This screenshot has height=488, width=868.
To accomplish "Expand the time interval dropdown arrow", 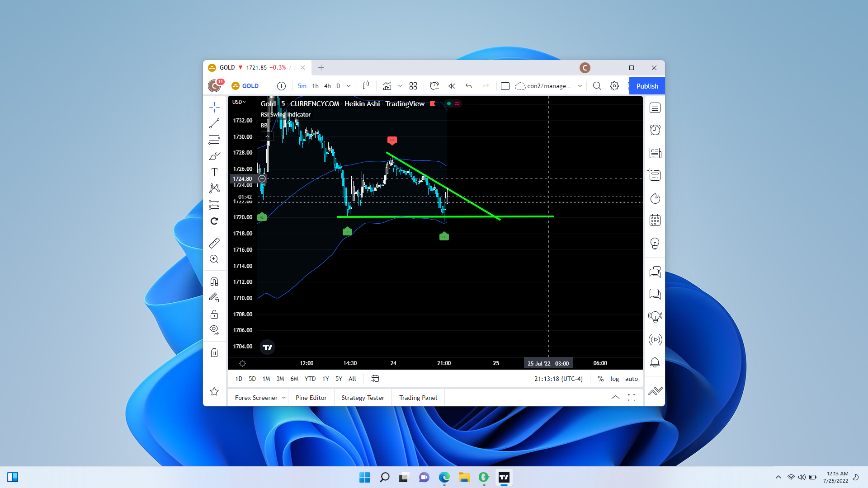I will tap(349, 86).
